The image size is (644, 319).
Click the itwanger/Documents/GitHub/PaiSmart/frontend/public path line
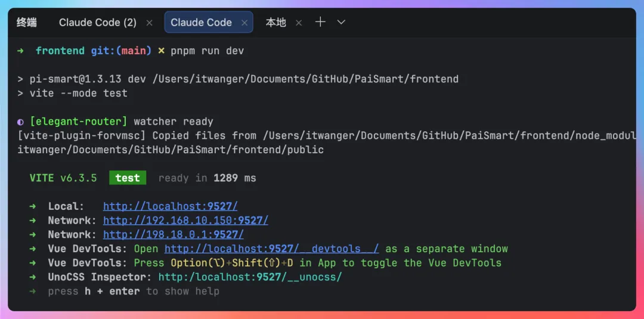(171, 150)
